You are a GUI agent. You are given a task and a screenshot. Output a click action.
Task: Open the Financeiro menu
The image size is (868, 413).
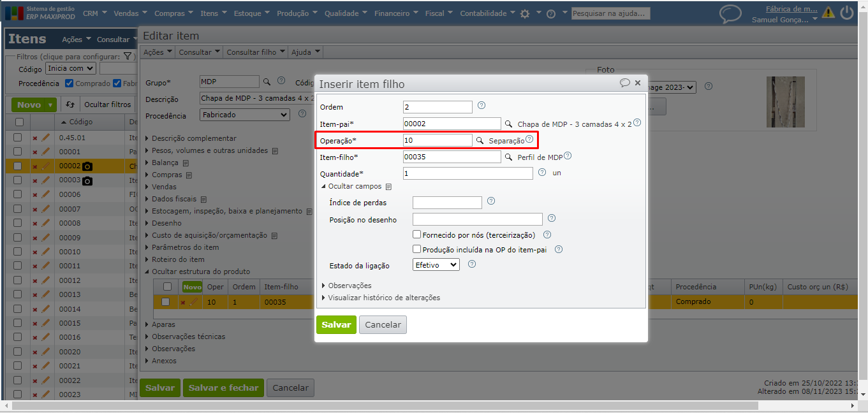[x=396, y=13]
